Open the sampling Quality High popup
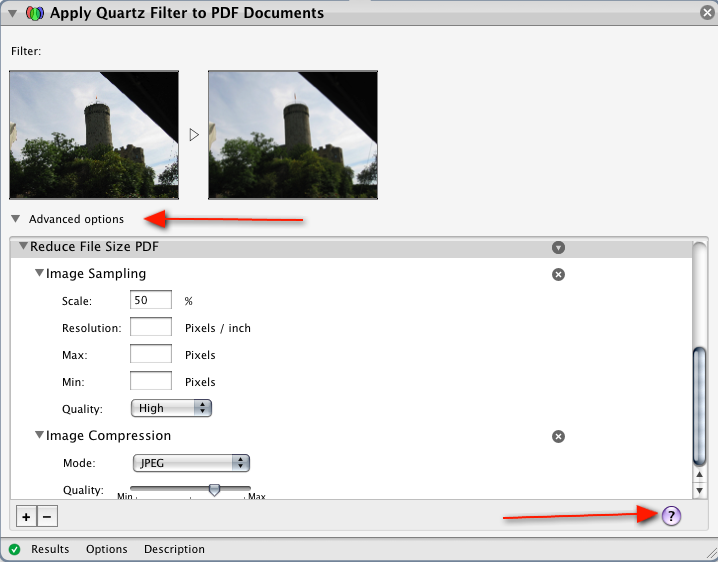Image resolution: width=718 pixels, height=562 pixels. click(x=171, y=408)
